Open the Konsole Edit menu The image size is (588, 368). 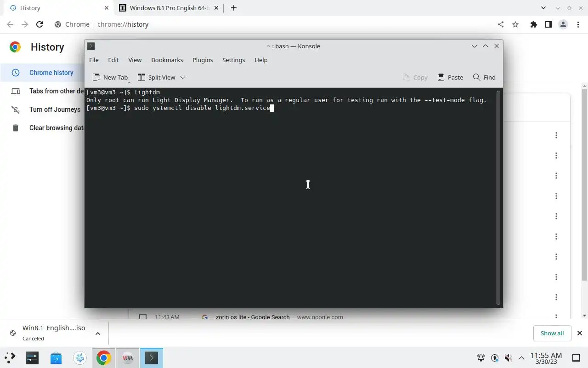(x=113, y=60)
